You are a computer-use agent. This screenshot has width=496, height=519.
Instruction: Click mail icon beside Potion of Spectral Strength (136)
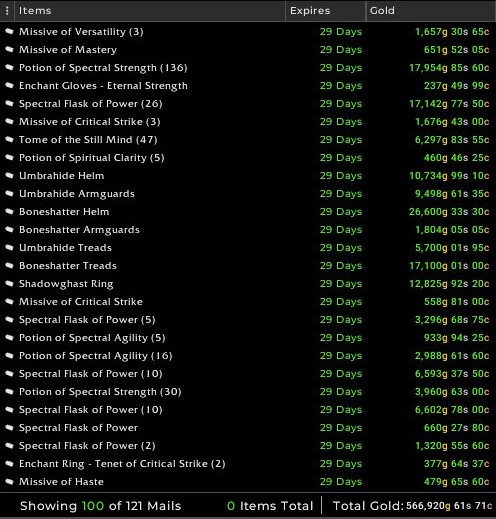(9, 67)
